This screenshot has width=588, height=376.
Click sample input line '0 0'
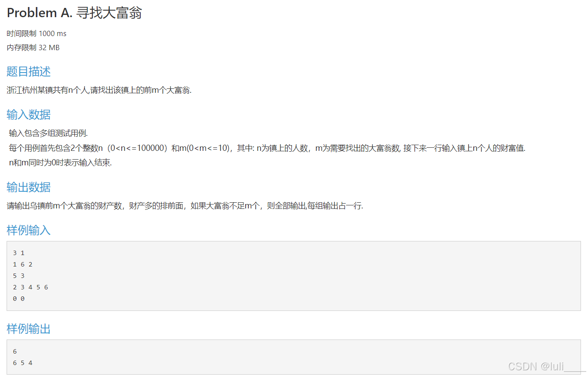19,299
